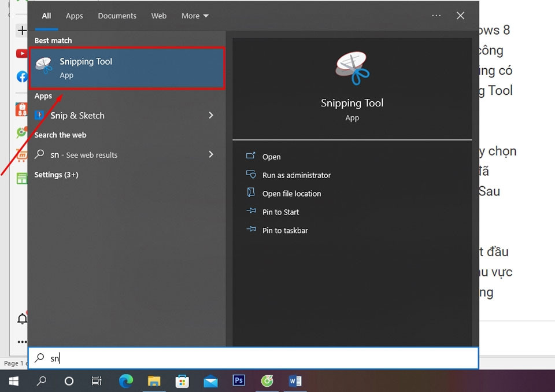Open YouTube icon in background sidebar
Screen dimensions: 555x392
(x=21, y=53)
